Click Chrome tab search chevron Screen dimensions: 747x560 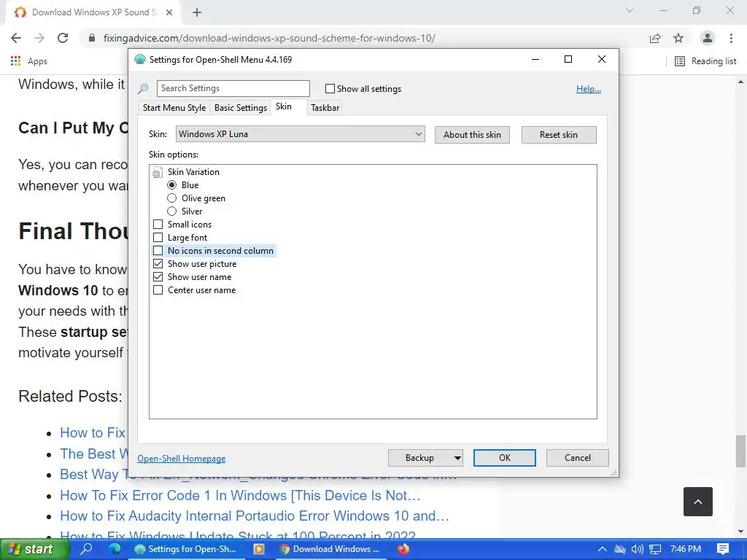point(630,10)
